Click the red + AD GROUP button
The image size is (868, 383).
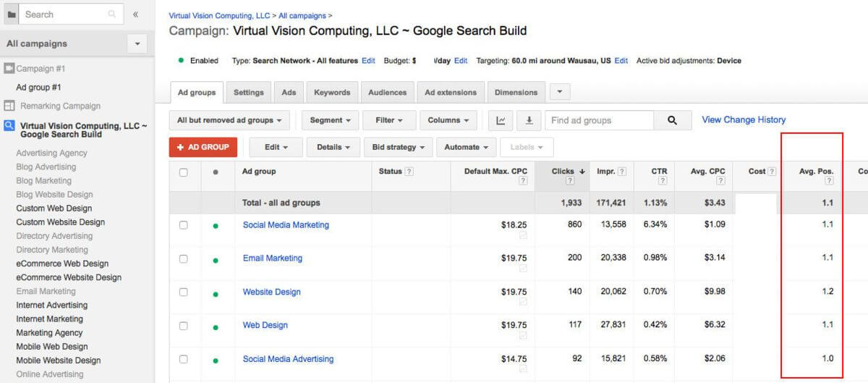203,147
